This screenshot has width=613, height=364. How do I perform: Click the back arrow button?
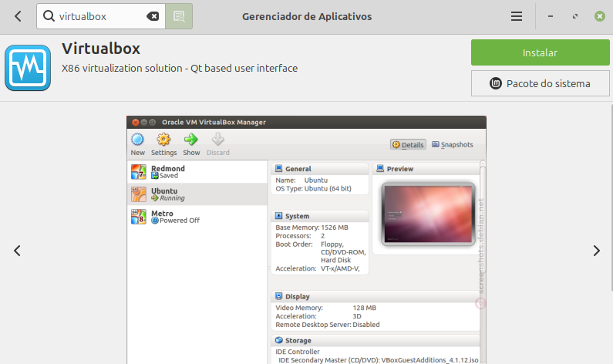(18, 16)
